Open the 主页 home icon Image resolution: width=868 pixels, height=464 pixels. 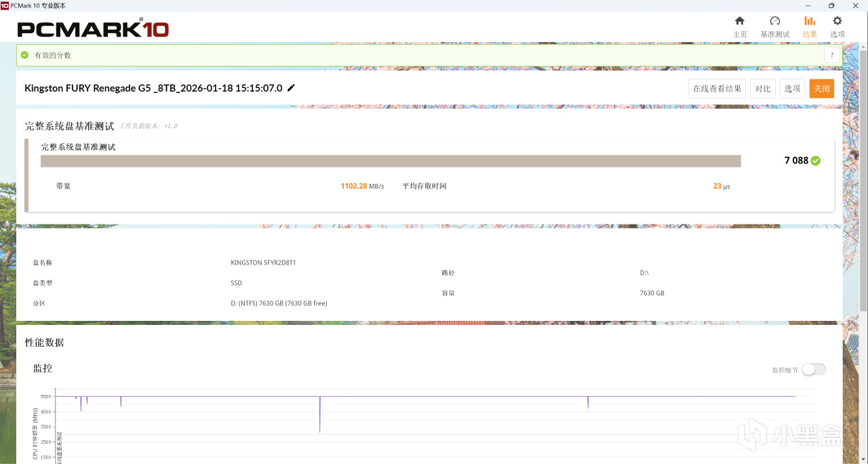740,21
